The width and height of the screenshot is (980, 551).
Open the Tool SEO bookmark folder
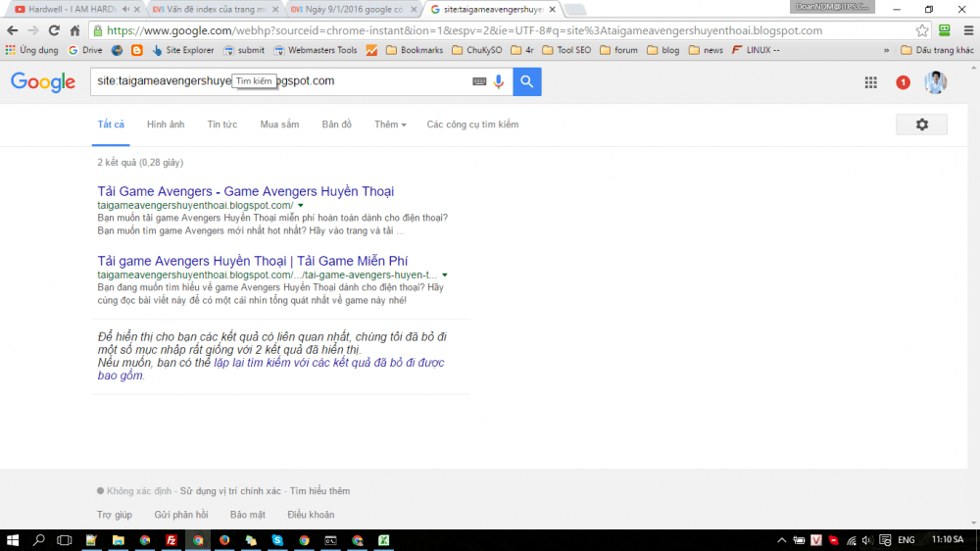pos(566,50)
